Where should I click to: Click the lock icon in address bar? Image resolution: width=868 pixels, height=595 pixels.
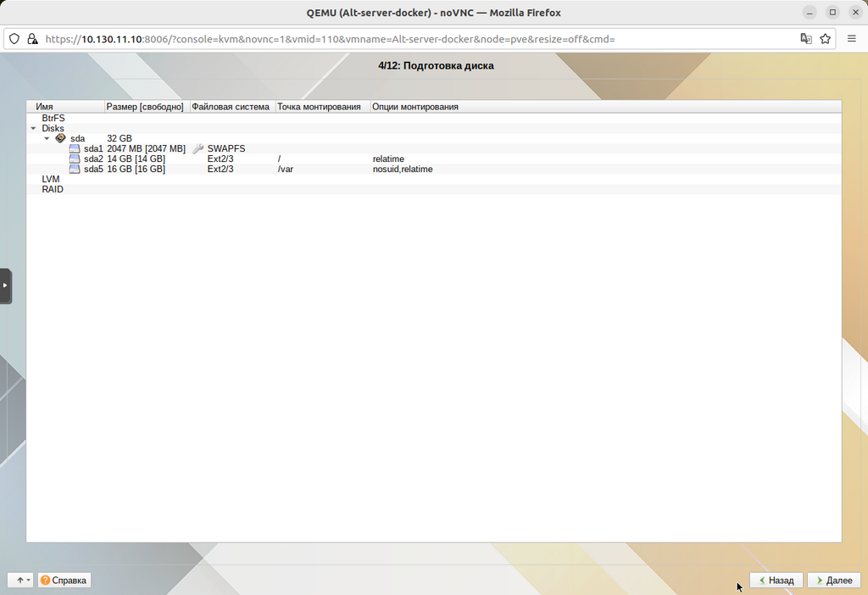click(33, 39)
